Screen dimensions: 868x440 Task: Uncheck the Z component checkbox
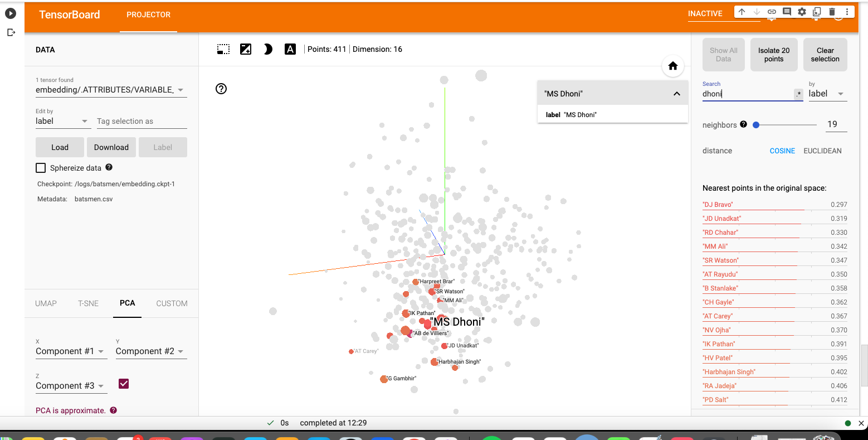tap(124, 384)
